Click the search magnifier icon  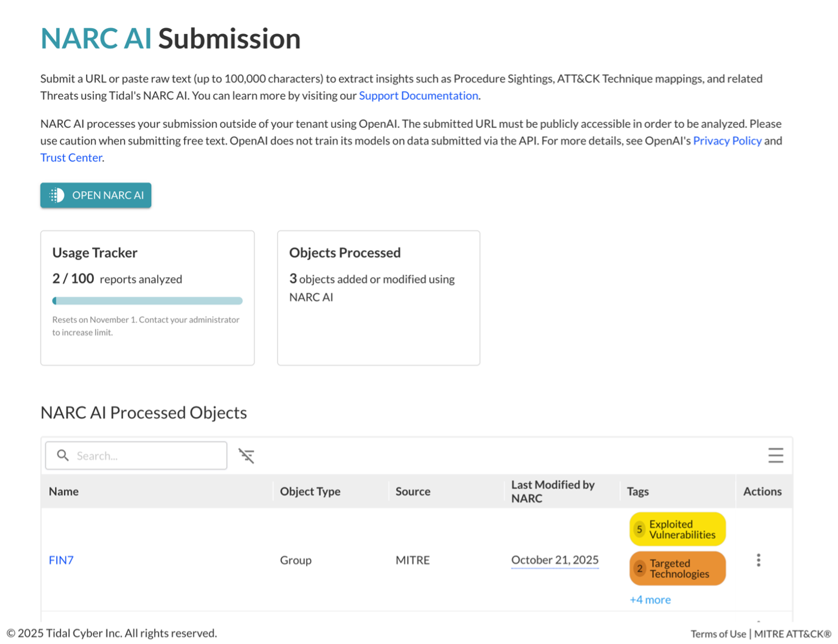(x=63, y=456)
